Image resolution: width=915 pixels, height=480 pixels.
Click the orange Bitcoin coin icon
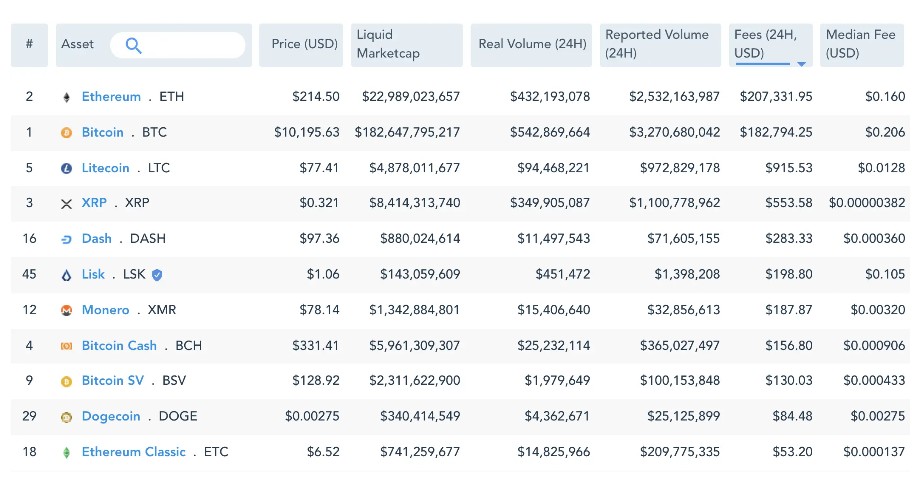[67, 133]
